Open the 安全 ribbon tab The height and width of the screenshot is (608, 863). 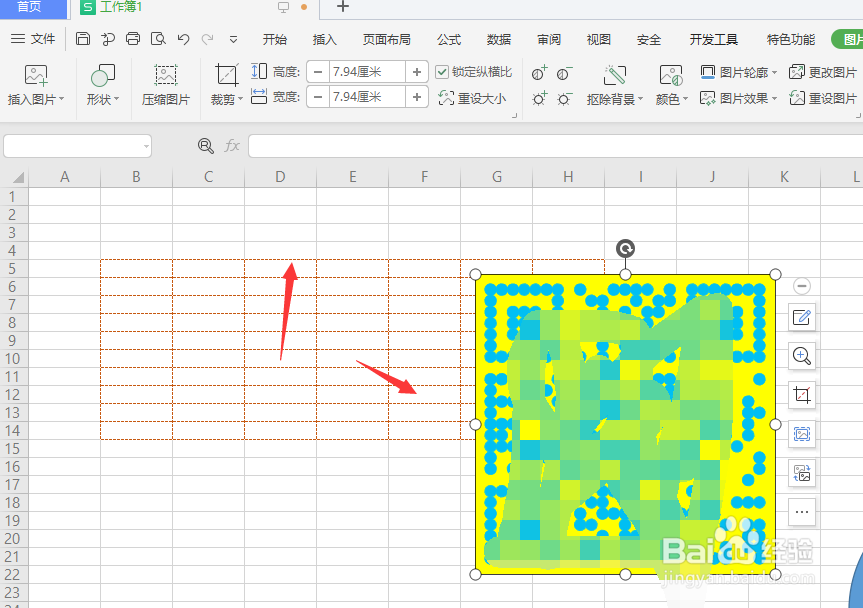click(x=649, y=39)
